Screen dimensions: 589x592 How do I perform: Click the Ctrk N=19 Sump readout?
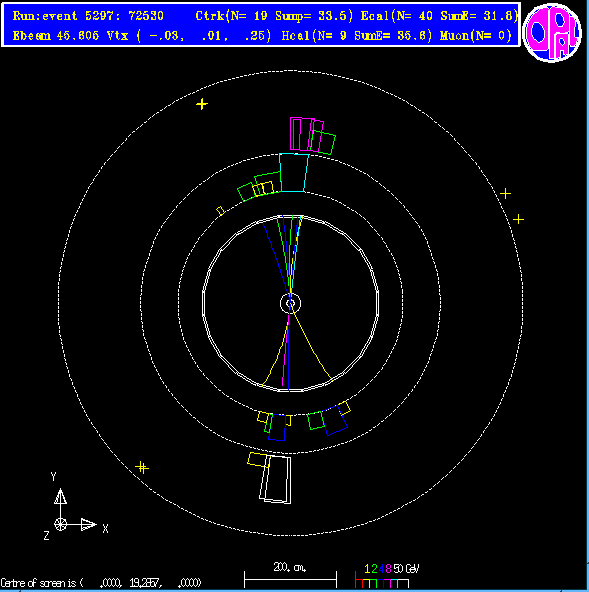(274, 16)
